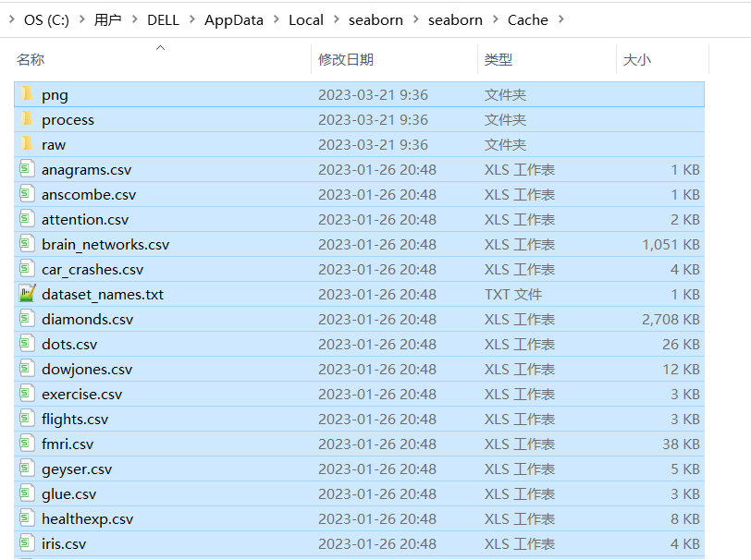Open the raw folder
Viewport: 751px width, 560px height.
[54, 144]
